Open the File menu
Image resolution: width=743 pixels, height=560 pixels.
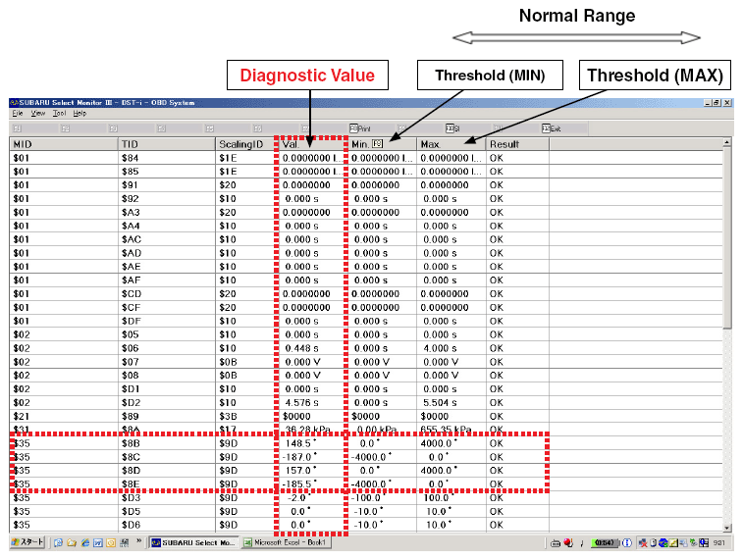point(18,114)
